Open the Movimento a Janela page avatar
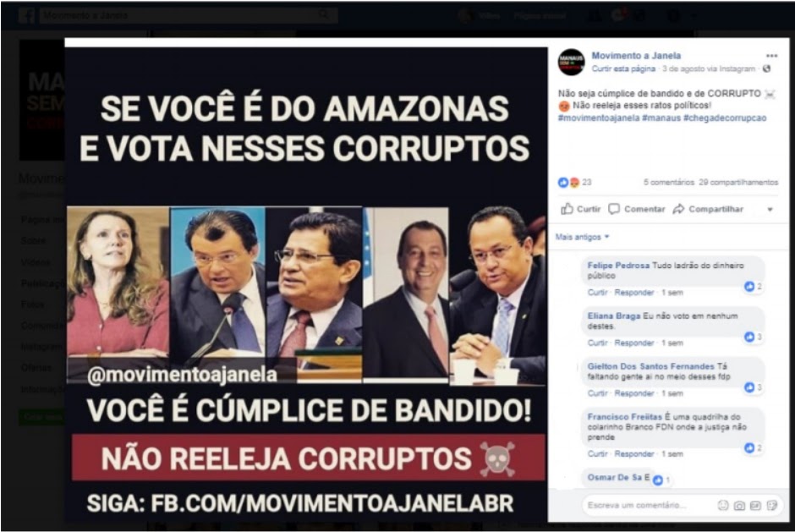The height and width of the screenshot is (532, 795). (x=572, y=63)
